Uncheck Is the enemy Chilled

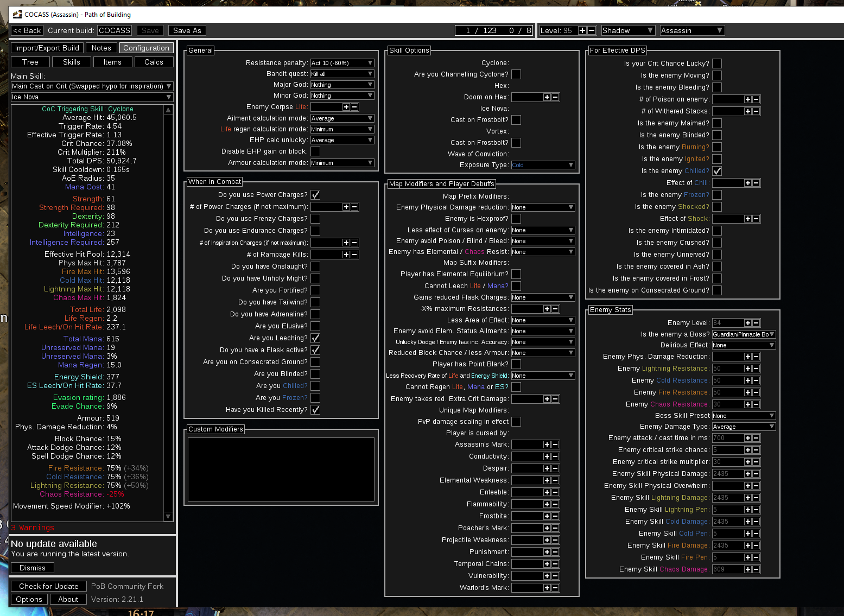point(717,171)
